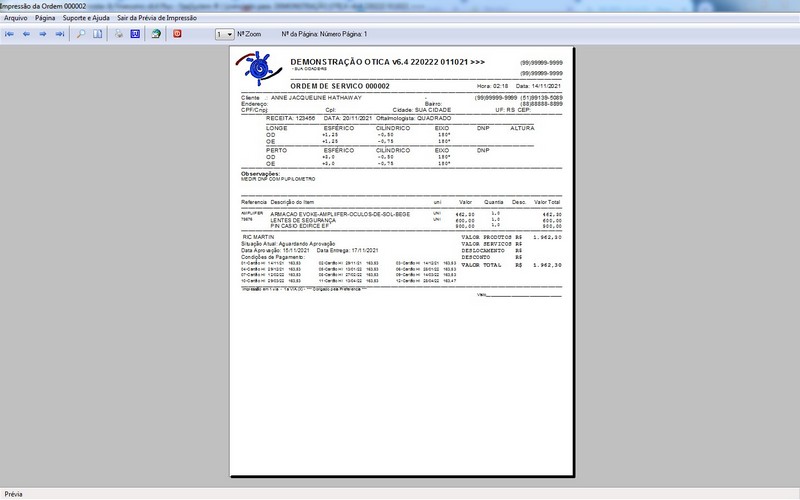Click the two-page view icon
800x500 pixels.
click(x=97, y=34)
